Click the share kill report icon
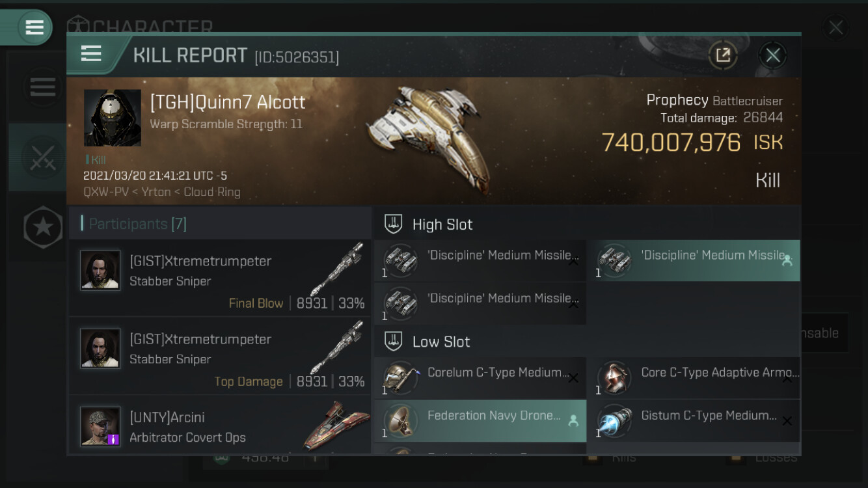Image resolution: width=868 pixels, height=488 pixels. 722,55
